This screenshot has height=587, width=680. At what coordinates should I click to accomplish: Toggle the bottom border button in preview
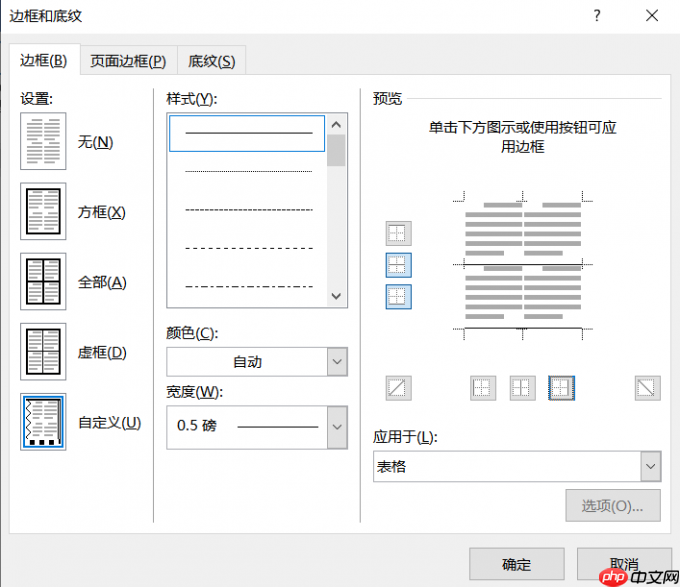[x=399, y=297]
